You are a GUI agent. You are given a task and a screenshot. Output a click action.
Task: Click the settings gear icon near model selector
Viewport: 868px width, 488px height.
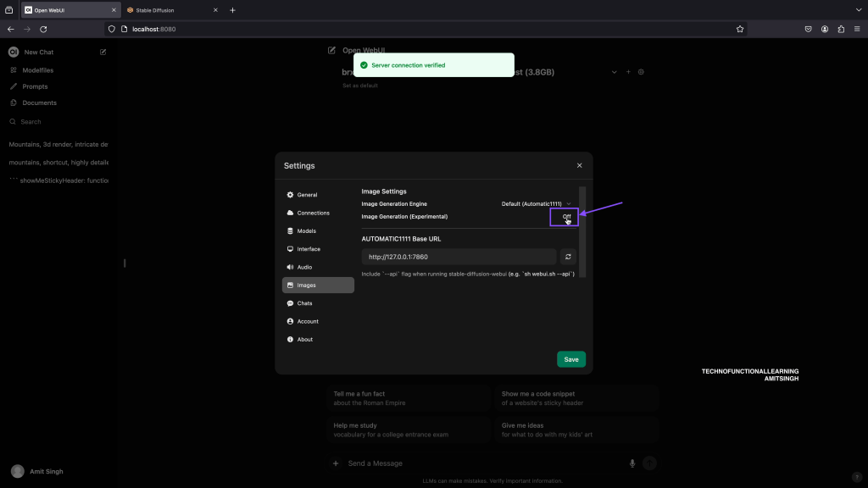(x=642, y=72)
